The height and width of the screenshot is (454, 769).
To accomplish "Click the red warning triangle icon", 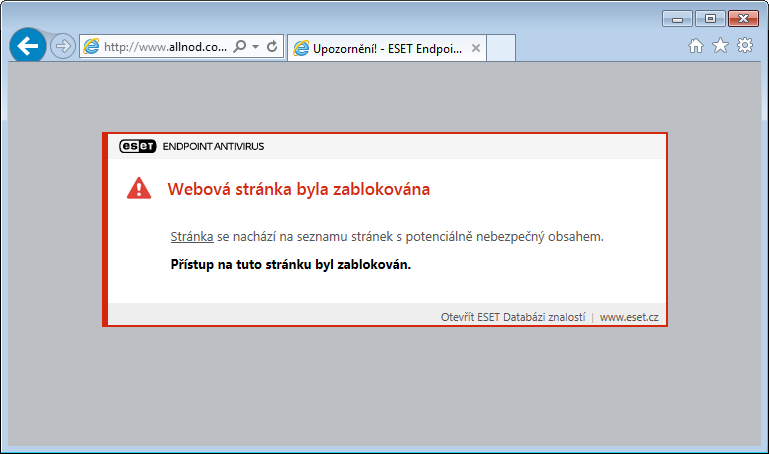I will point(139,188).
